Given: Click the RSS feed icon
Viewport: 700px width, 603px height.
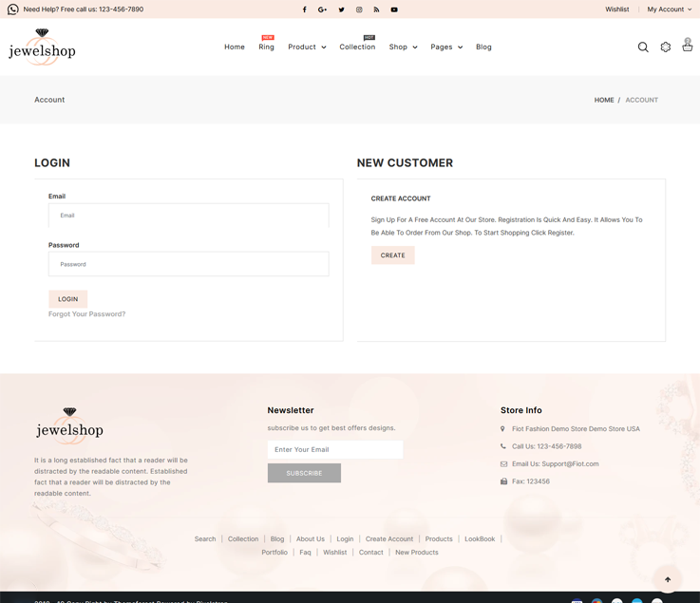Looking at the screenshot, I should (376, 9).
